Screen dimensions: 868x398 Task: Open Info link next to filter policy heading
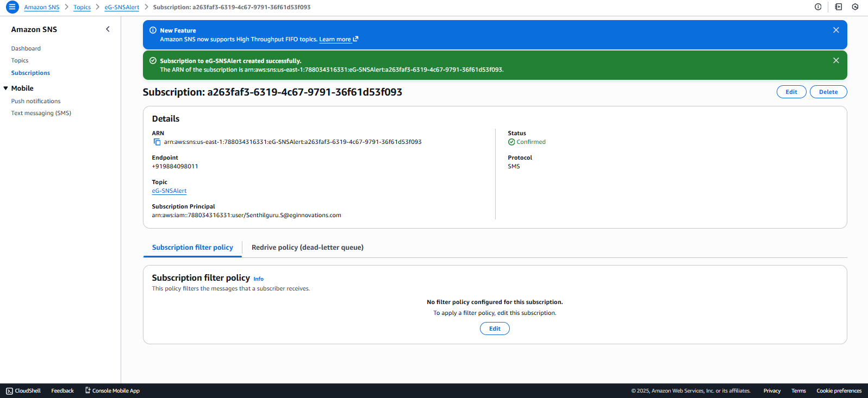pyautogui.click(x=258, y=279)
